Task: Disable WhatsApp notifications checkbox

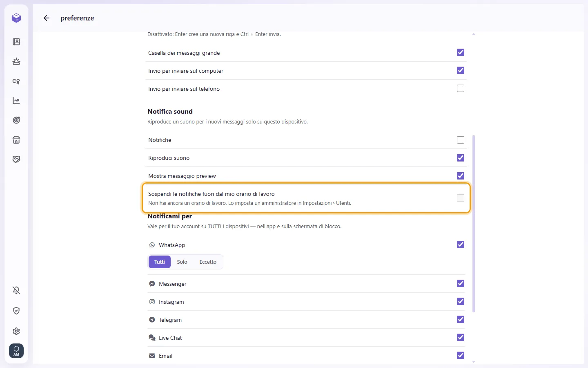Action: click(461, 245)
